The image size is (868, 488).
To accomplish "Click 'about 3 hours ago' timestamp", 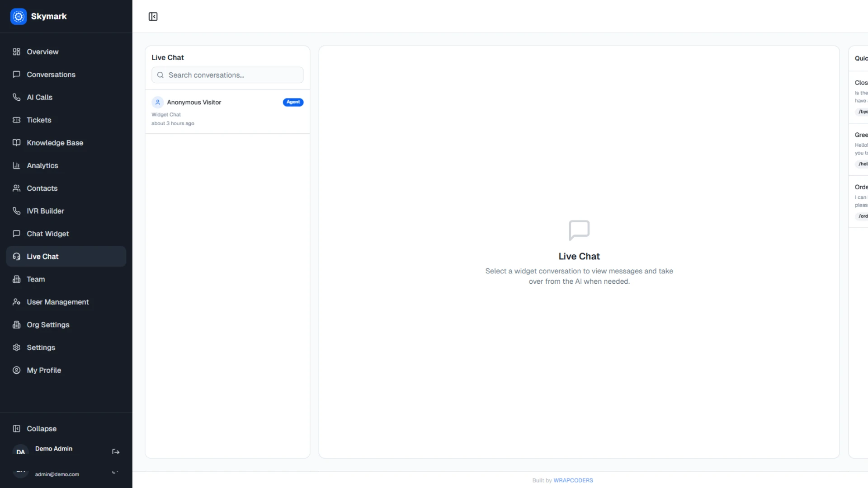I will pos(173,123).
